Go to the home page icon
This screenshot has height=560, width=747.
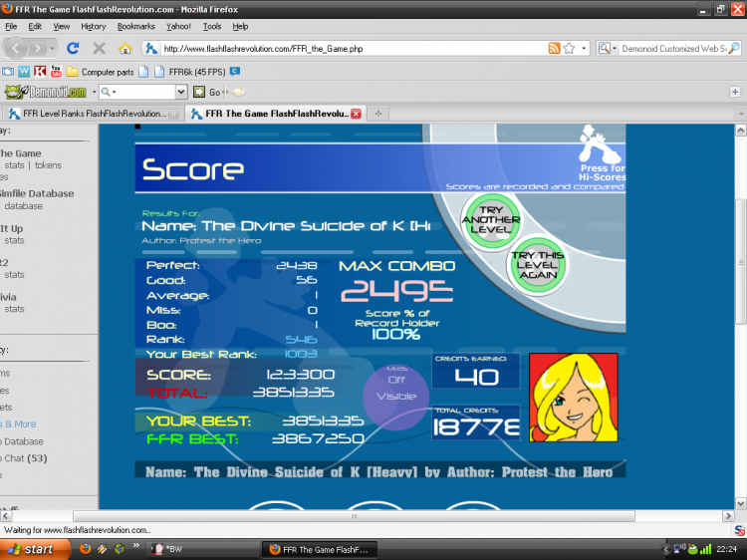124,48
